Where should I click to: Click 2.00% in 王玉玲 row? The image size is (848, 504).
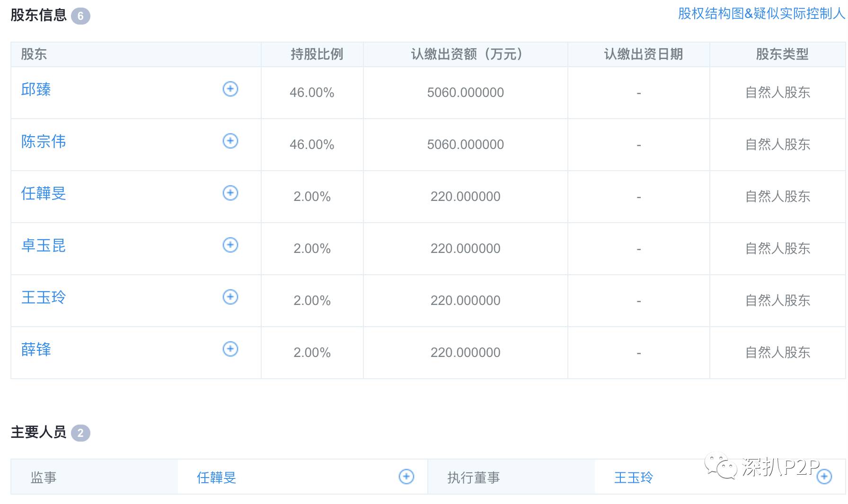312,301
